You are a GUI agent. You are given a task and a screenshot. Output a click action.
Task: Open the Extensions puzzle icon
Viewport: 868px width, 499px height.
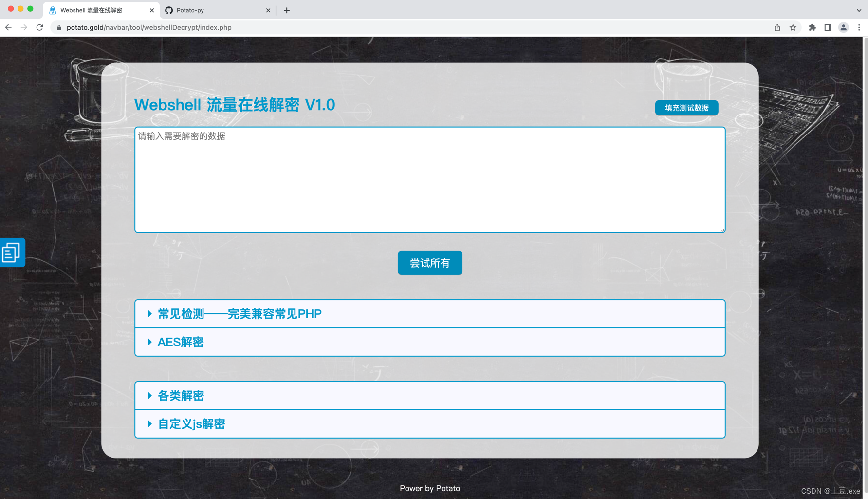(x=812, y=27)
